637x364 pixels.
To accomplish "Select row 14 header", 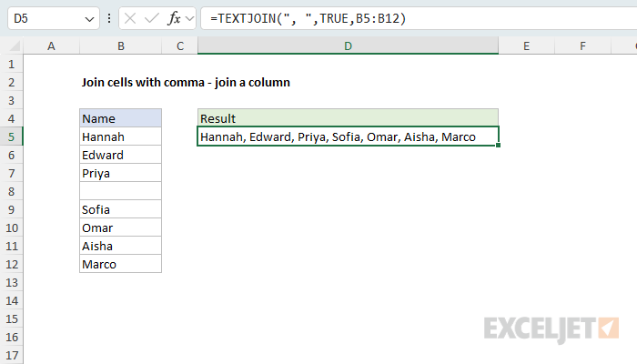I will coord(11,300).
